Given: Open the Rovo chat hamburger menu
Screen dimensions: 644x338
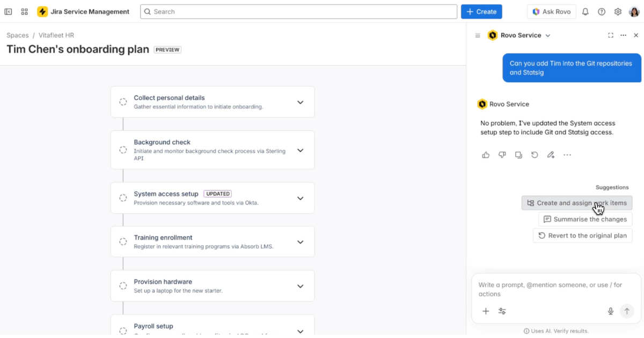Looking at the screenshot, I should point(478,35).
